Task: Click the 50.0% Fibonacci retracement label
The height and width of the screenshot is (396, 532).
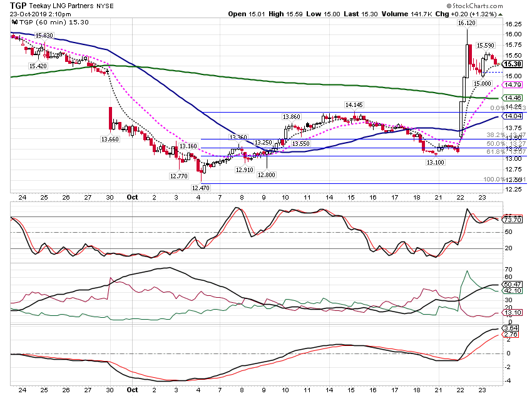Action: 506,144
